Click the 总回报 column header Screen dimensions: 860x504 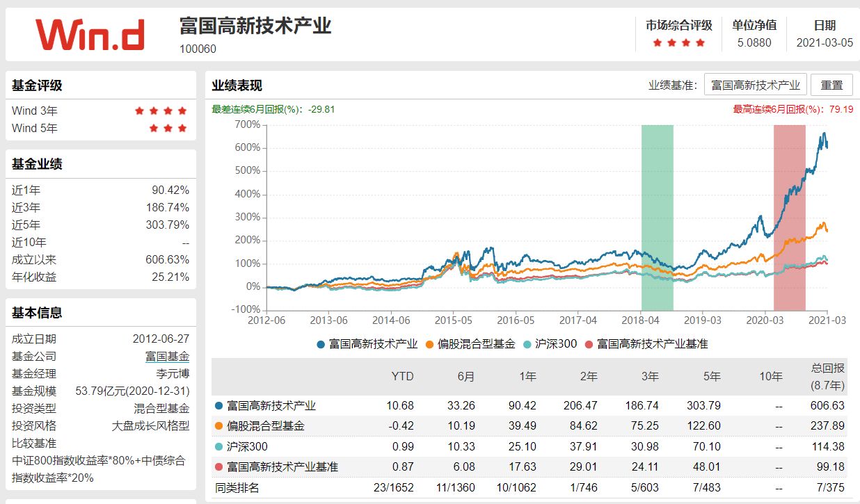pyautogui.click(x=827, y=376)
